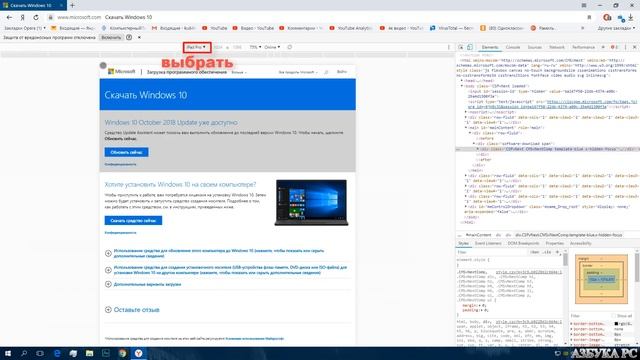This screenshot has height=360, width=640.
Task: Switch to Chrome on the taskbar
Action: (122, 353)
